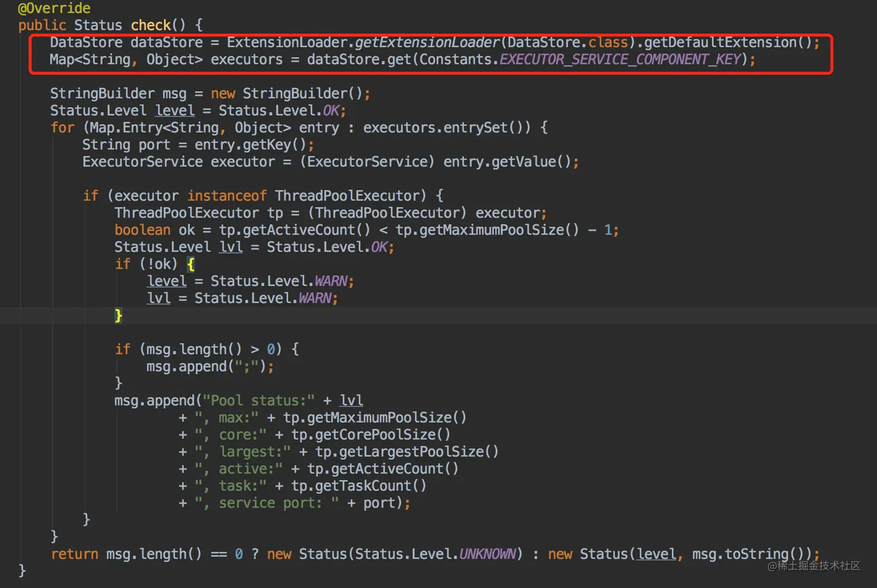The image size is (877, 588).
Task: Click getExtensionLoader method call
Action: (427, 42)
